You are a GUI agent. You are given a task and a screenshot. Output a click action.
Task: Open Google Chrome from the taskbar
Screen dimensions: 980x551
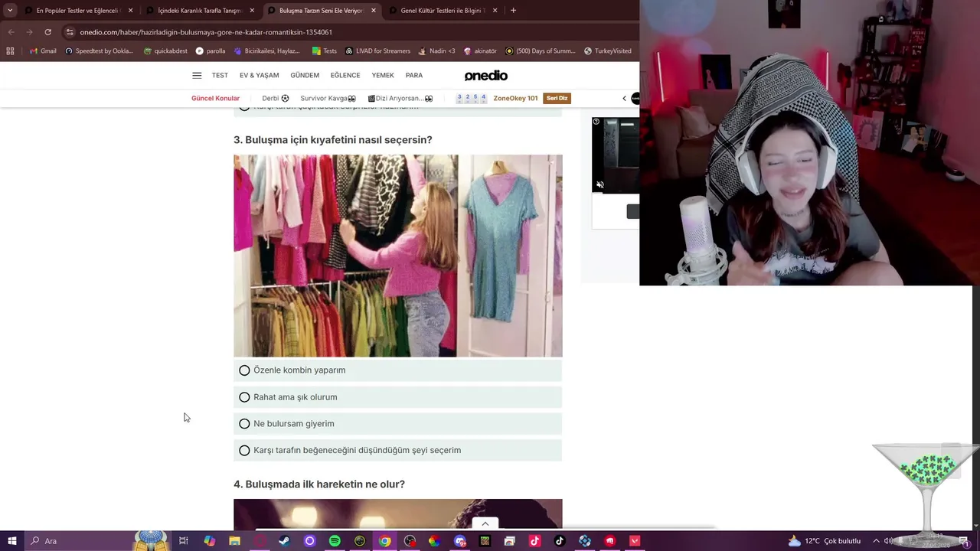[384, 541]
